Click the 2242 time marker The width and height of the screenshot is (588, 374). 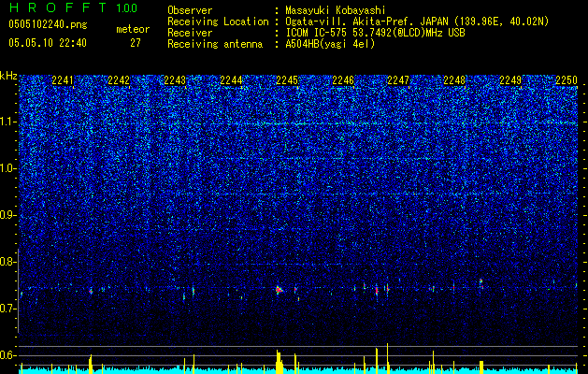tap(119, 80)
